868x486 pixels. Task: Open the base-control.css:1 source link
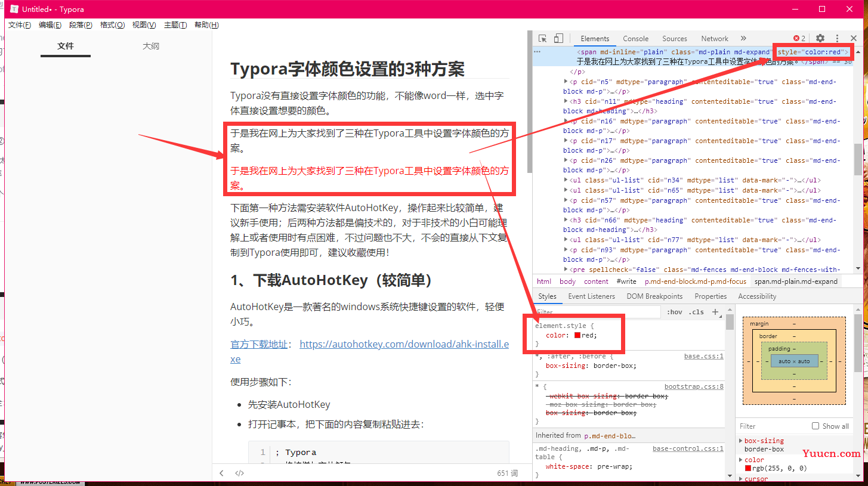(x=688, y=448)
